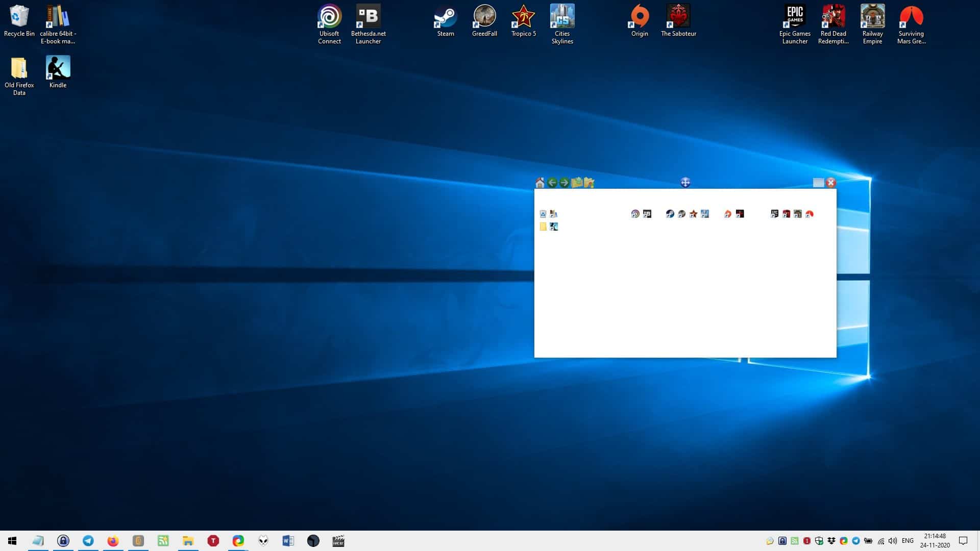Open the notepad-style app on the taskbar

[38, 541]
